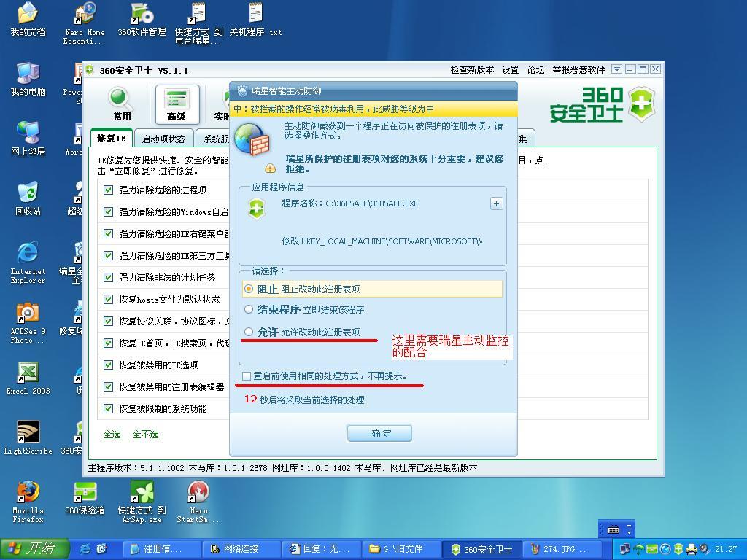
Task: Switch to 回复：无 taskbar window
Action: (x=321, y=549)
